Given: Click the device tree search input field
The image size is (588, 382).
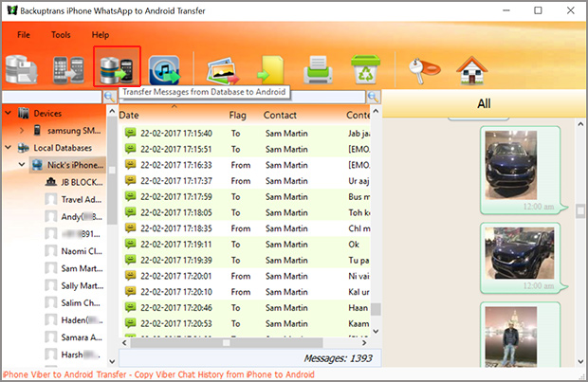Looking at the screenshot, I should pyautogui.click(x=52, y=97).
